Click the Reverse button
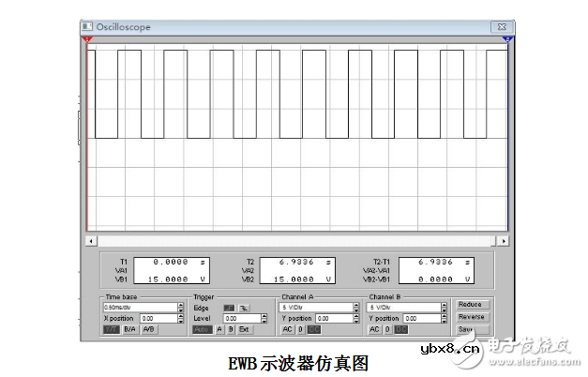Image resolution: width=588 pixels, height=377 pixels. pyautogui.click(x=472, y=317)
